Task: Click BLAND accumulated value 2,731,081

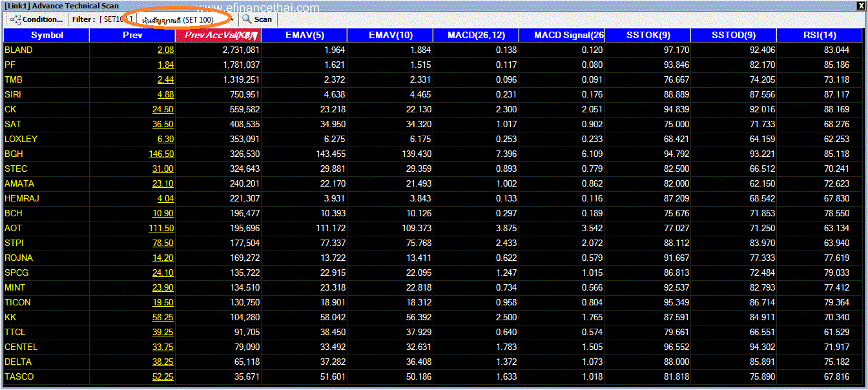Action: [x=241, y=50]
